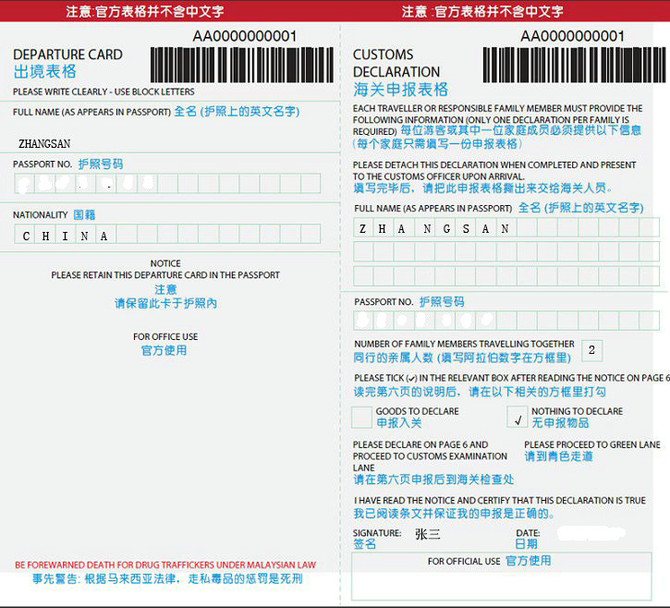
Task: Tick the Nothing to Declare checkbox
Action: point(517,417)
